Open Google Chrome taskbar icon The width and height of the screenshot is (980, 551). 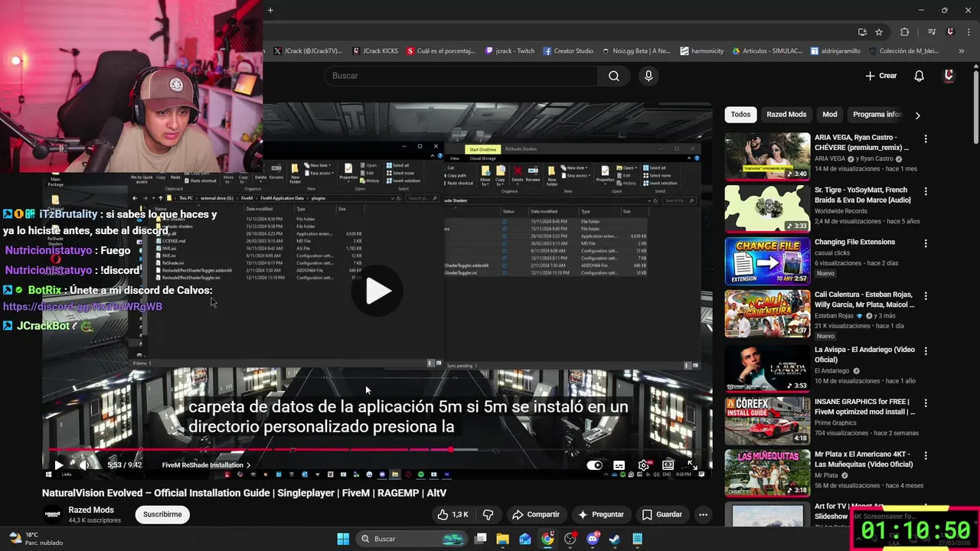point(547,539)
